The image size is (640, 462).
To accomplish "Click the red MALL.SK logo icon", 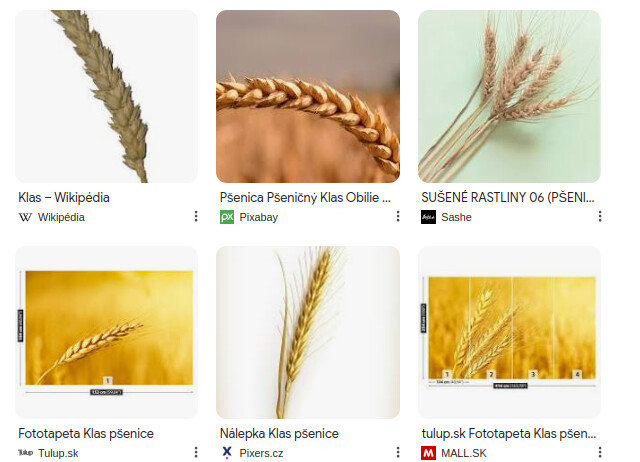I will coord(428,453).
